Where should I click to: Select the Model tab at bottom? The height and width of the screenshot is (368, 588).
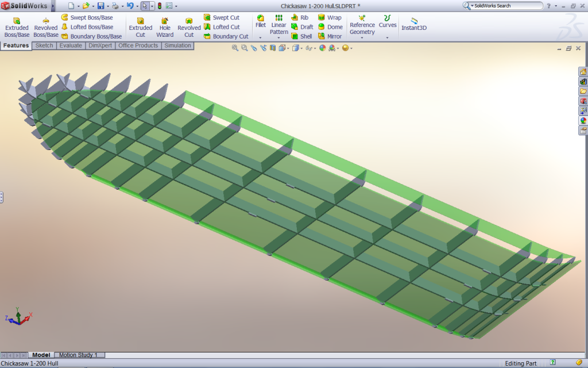(x=41, y=355)
